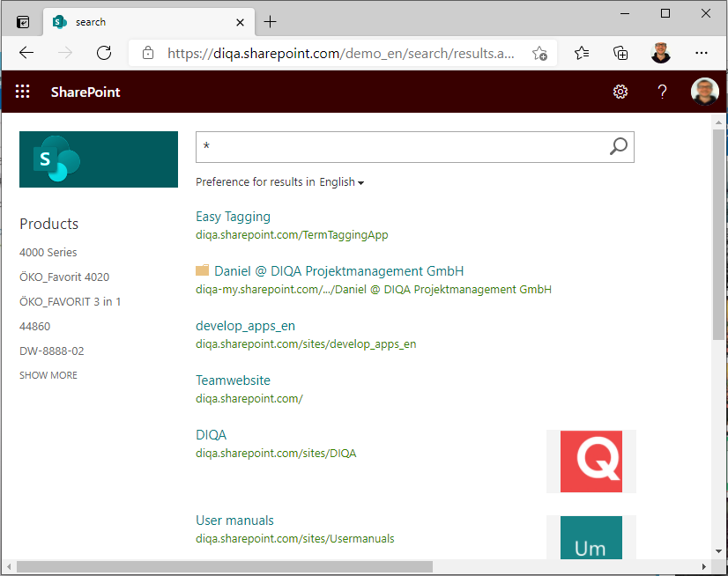Open the Teamwebsite result link
Screen dimensions: 728x576
point(233,380)
